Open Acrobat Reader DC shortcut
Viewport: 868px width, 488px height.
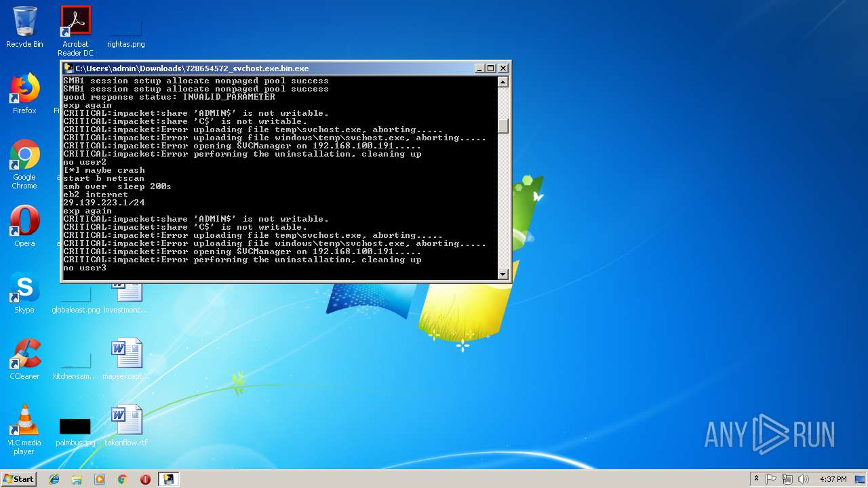coord(75,30)
